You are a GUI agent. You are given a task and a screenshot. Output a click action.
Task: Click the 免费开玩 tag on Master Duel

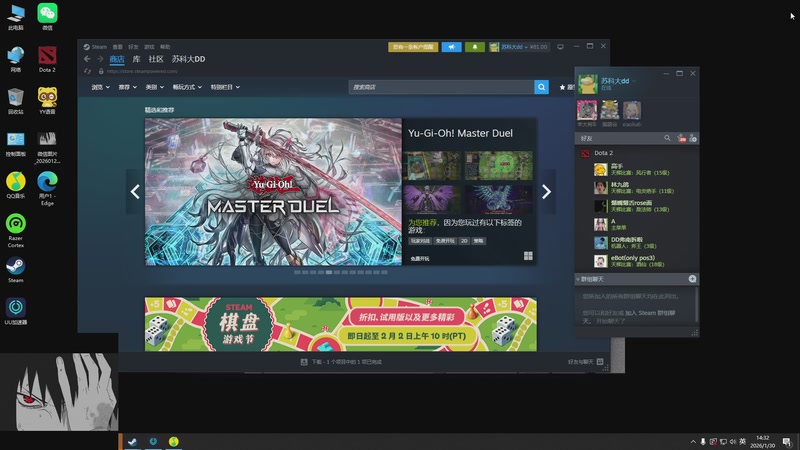[445, 241]
